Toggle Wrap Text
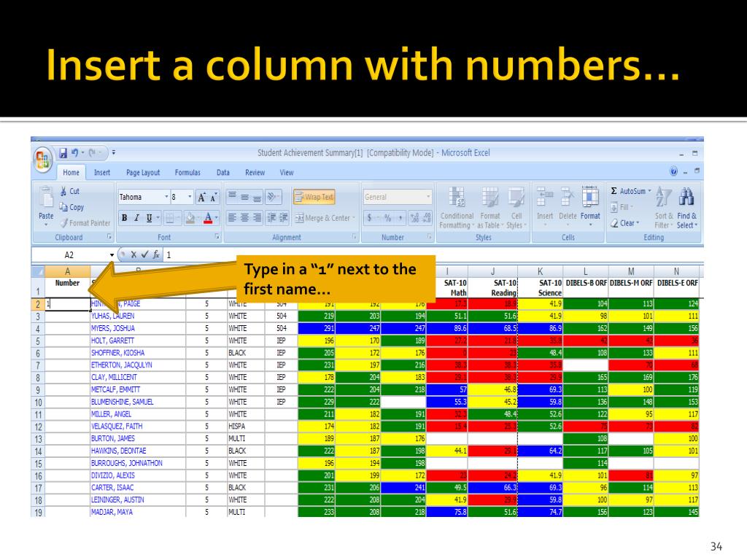Viewport: 747px width, 560px height. [x=314, y=197]
